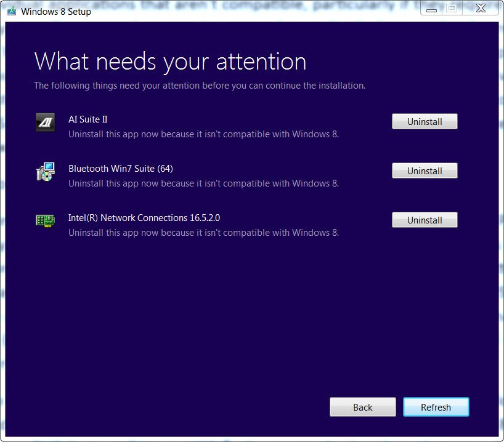
Task: Click the incompatibility message under Bluetooth Win7 Suite
Action: [203, 183]
